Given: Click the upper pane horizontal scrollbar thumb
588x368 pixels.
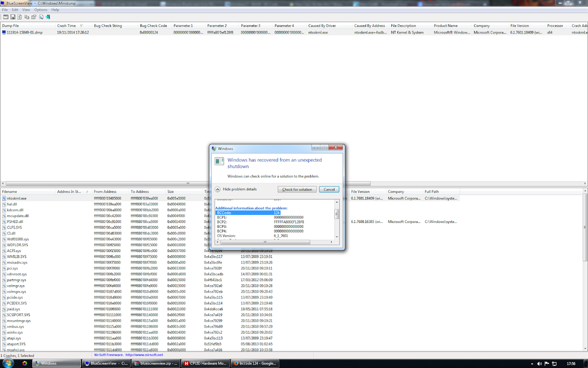Looking at the screenshot, I should (188, 183).
